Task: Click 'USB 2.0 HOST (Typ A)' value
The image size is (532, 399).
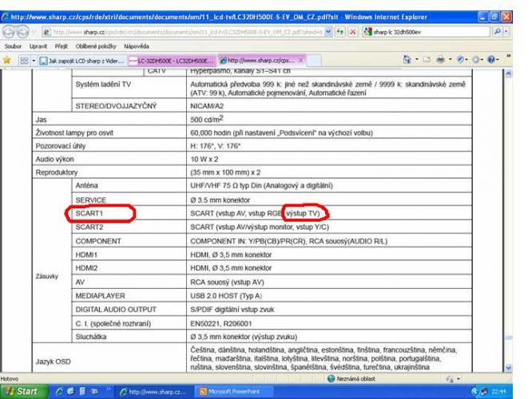Action: point(226,295)
